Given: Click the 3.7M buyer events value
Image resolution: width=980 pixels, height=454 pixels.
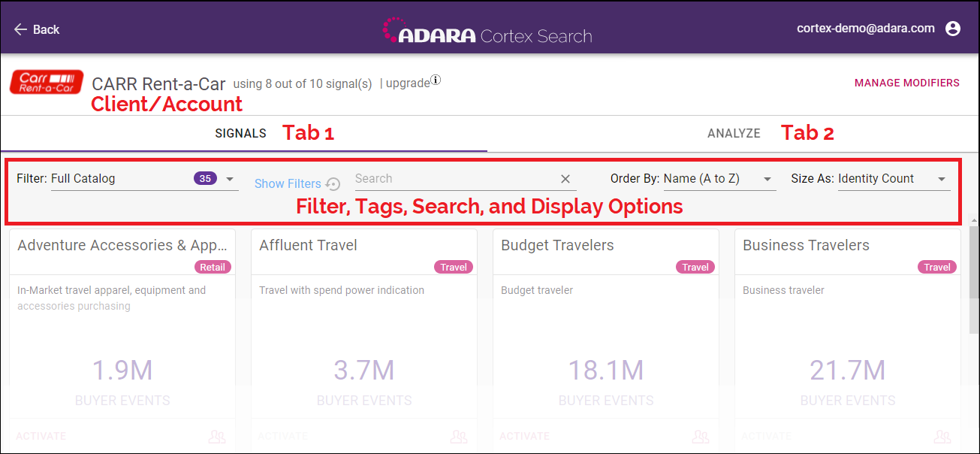Looking at the screenshot, I should (364, 371).
